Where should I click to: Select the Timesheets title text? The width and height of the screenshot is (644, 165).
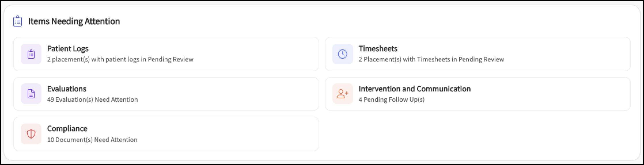click(378, 49)
